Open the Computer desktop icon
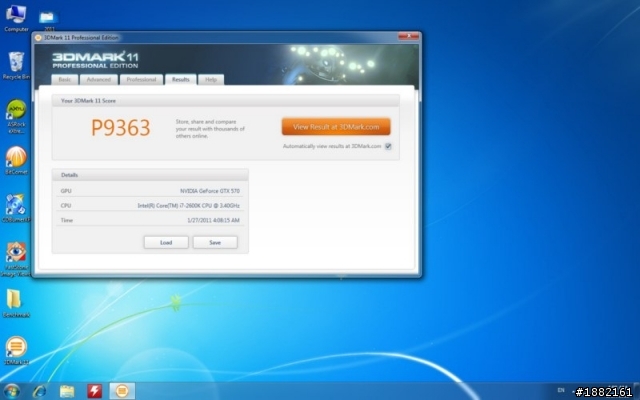The height and width of the screenshot is (400, 640). point(16,18)
